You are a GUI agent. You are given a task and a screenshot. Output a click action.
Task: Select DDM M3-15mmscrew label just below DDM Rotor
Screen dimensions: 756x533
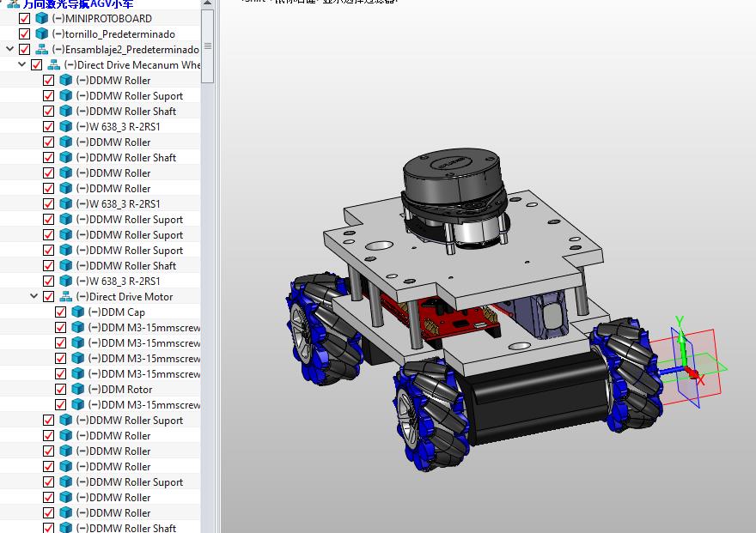point(144,404)
